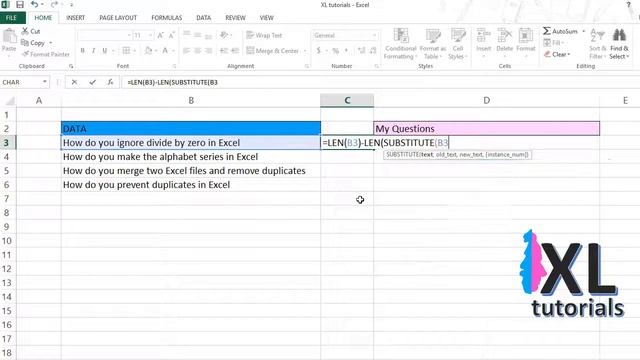
Task: Click Increase Decimal icon
Action: pyautogui.click(x=362, y=51)
